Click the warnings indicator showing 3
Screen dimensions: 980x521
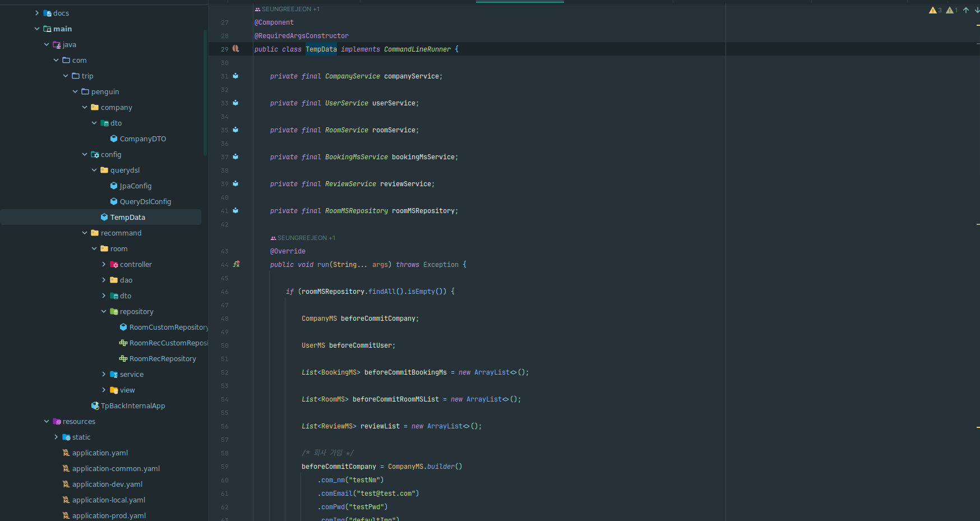click(x=935, y=10)
